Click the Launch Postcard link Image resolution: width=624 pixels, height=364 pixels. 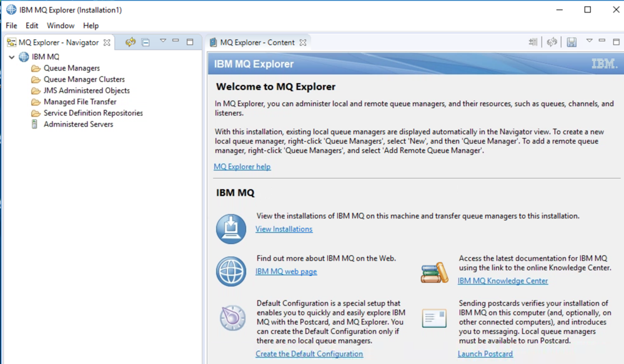tap(485, 353)
